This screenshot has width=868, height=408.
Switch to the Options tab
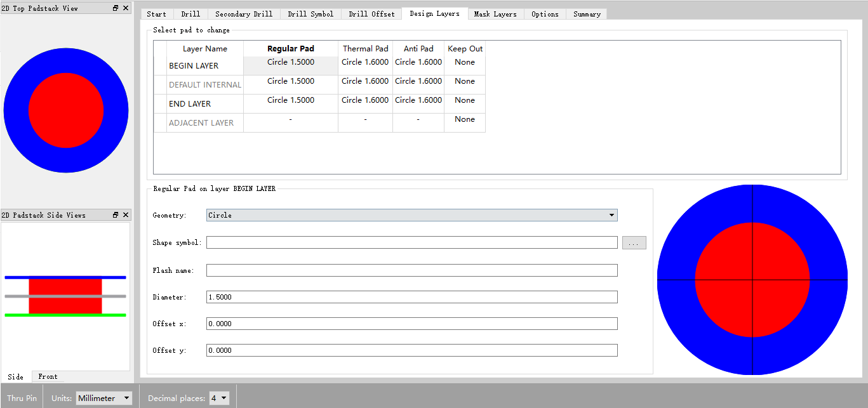pyautogui.click(x=545, y=14)
